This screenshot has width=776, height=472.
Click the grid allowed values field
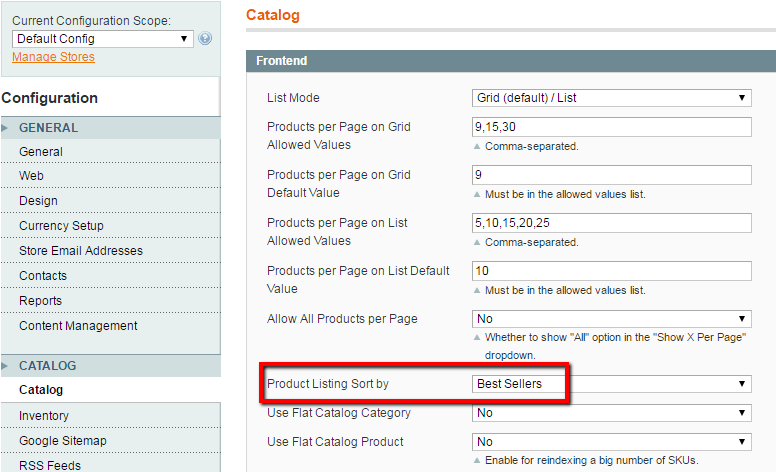612,127
